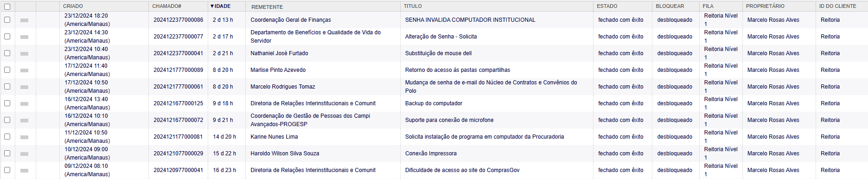Click the CHAMADO# column header
Screen dimensions: 868x179
click(x=166, y=6)
